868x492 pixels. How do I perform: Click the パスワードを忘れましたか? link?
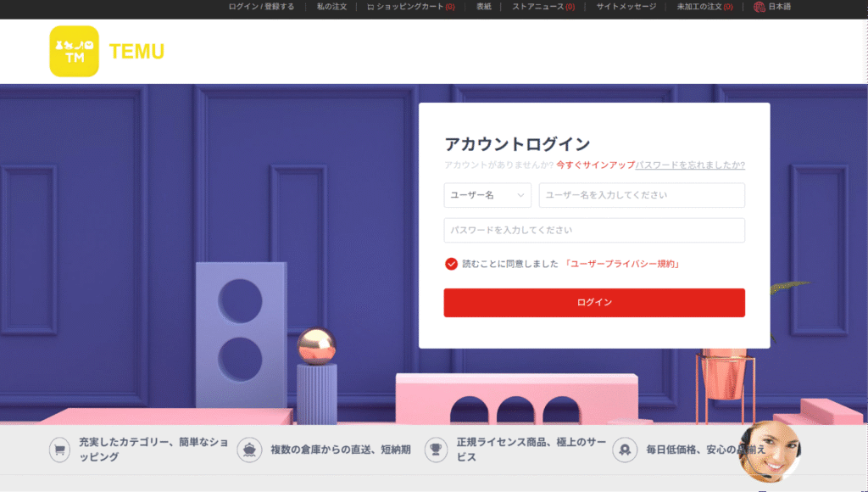click(x=690, y=165)
